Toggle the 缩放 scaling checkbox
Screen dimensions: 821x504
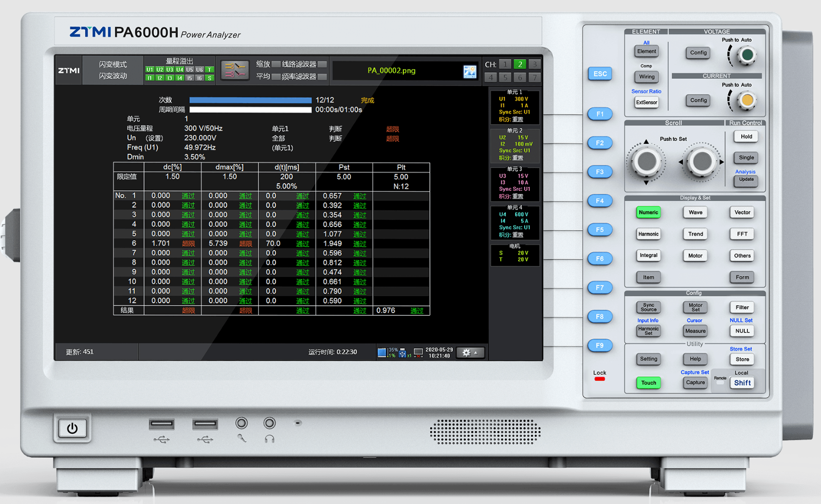[x=276, y=65]
